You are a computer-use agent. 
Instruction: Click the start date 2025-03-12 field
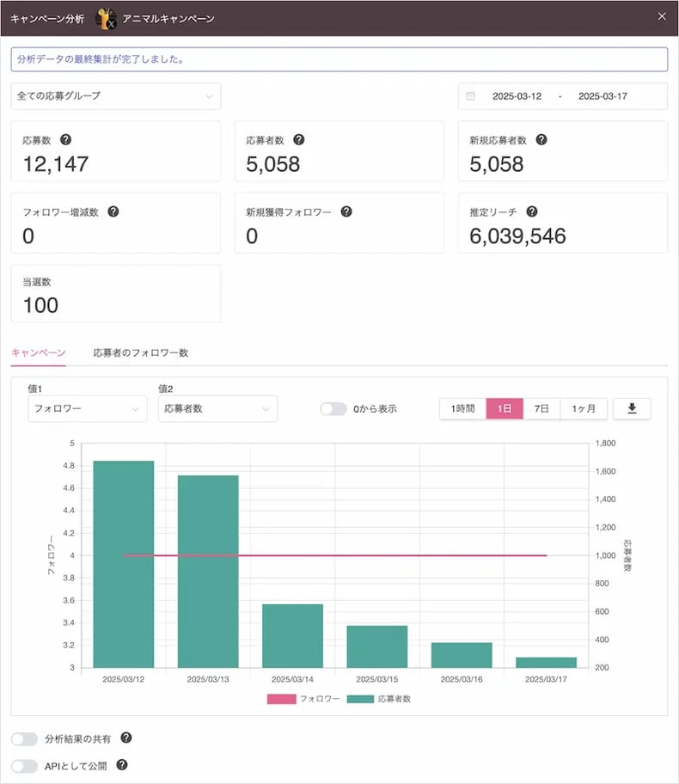[517, 96]
